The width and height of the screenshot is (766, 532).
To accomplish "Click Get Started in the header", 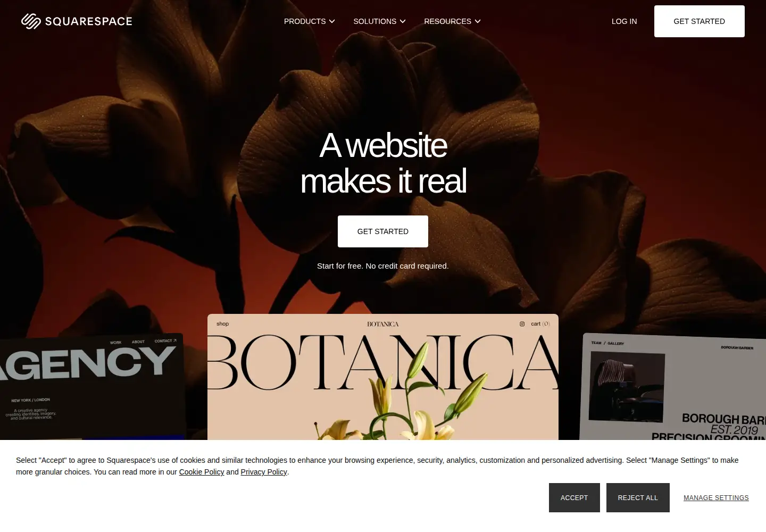I will (700, 21).
